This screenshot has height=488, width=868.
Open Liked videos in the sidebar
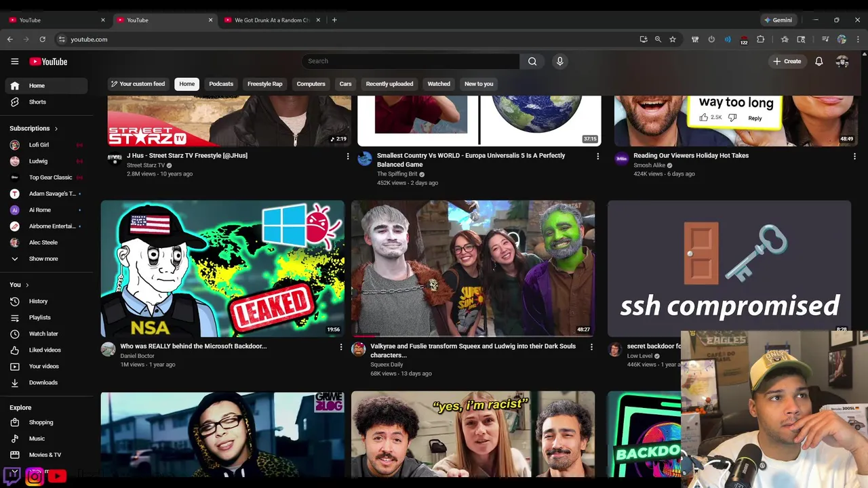[x=46, y=350]
